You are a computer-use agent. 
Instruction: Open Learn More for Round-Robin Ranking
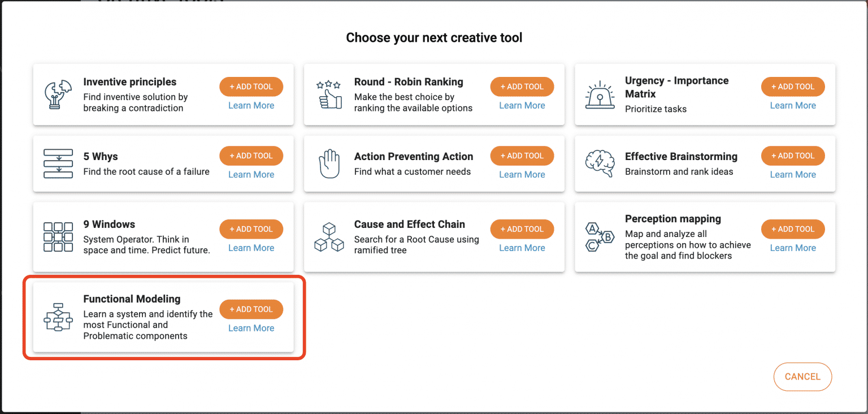pyautogui.click(x=522, y=105)
